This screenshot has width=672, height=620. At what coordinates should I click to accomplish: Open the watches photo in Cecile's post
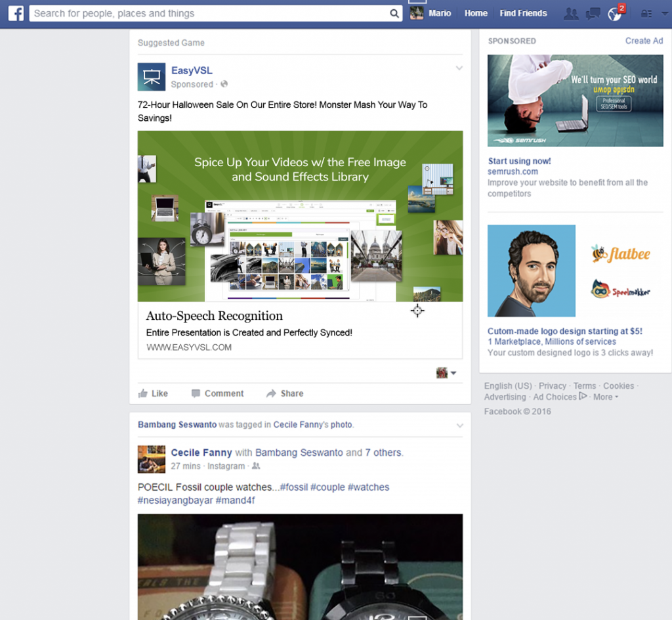[x=300, y=567]
